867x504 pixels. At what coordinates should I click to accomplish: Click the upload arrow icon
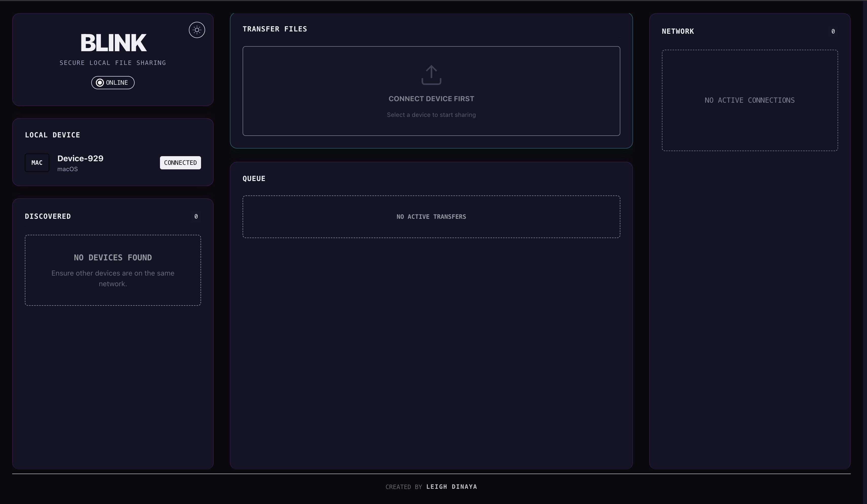tap(431, 75)
